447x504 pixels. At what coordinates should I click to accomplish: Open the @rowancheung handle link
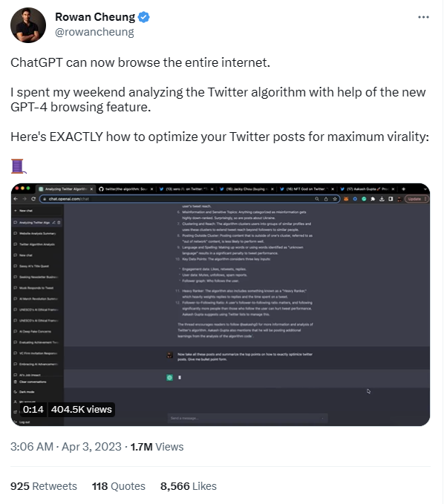(94, 32)
